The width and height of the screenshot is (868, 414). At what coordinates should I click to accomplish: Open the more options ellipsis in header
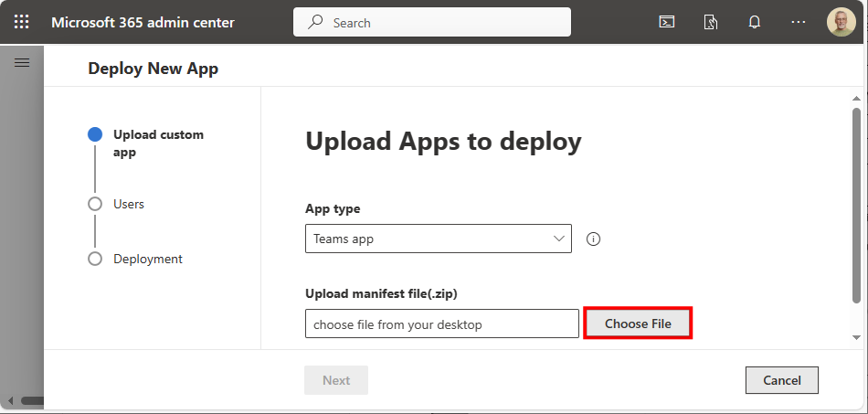tap(798, 22)
